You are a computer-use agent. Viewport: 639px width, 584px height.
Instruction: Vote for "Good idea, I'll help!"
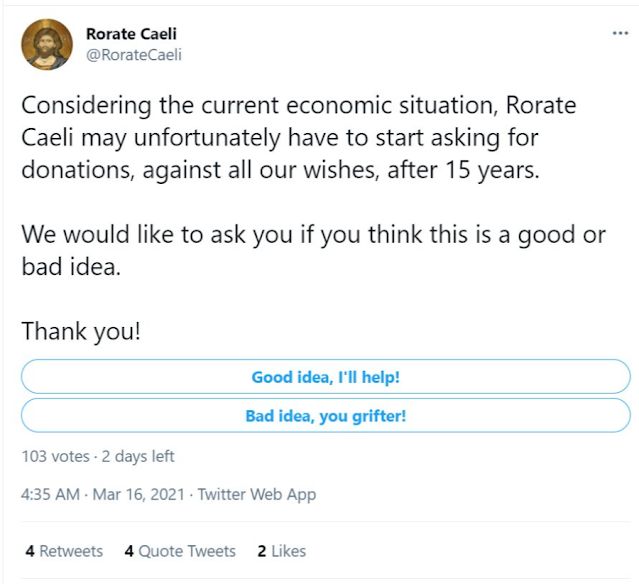325,377
